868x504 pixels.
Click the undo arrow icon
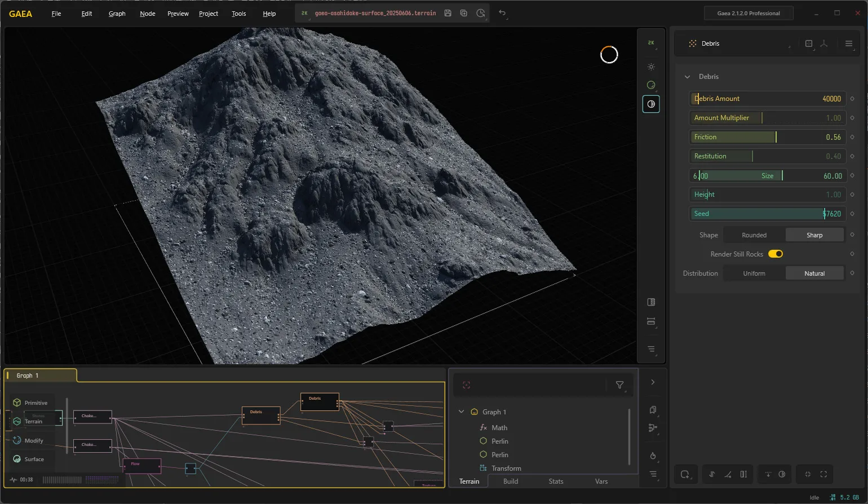[x=502, y=13]
